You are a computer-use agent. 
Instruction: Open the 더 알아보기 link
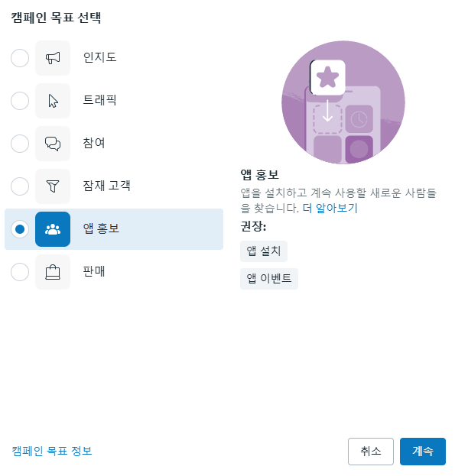(x=330, y=209)
